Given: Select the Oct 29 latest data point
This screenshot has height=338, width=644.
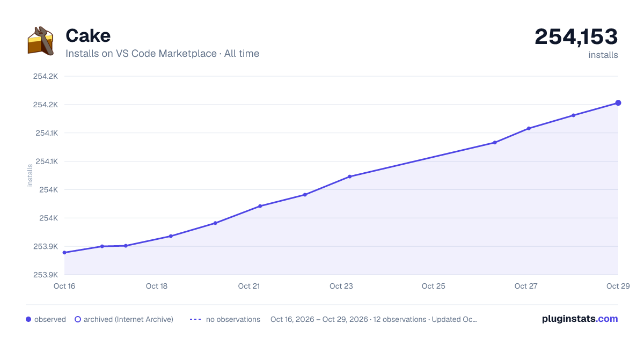Looking at the screenshot, I should [x=618, y=103].
